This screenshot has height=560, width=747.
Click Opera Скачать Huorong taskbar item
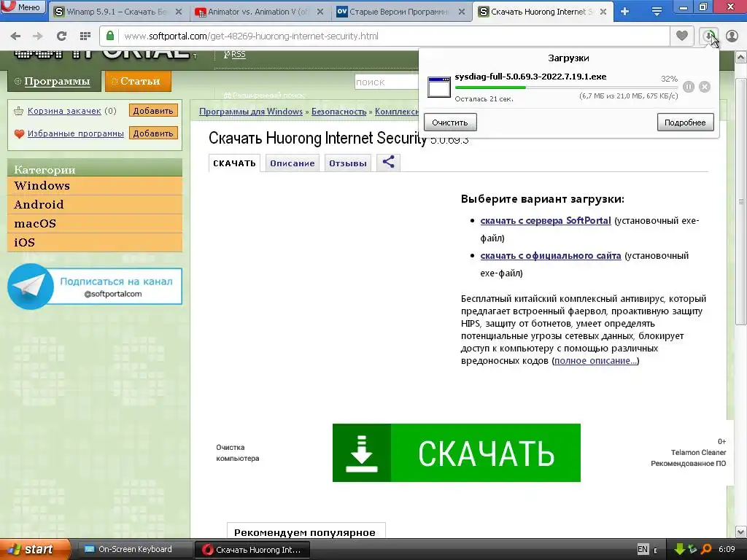click(252, 550)
